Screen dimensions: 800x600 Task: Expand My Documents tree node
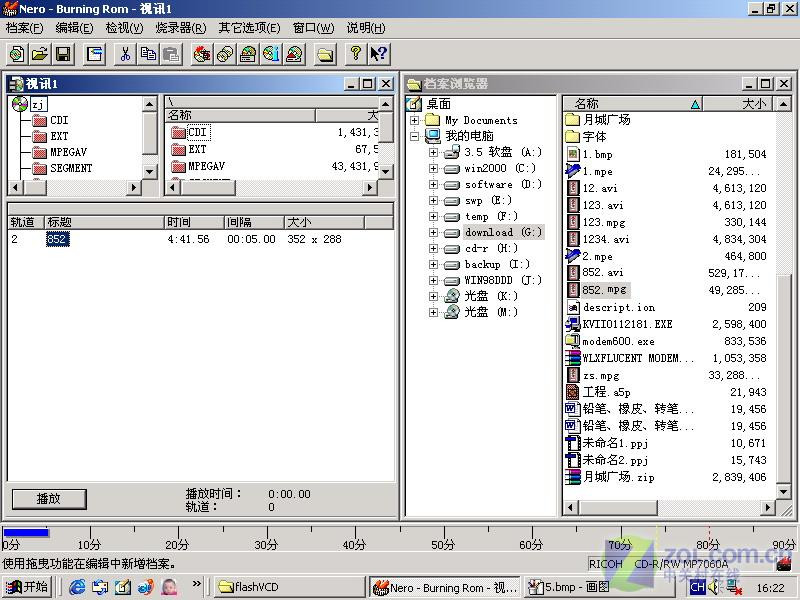pyautogui.click(x=414, y=120)
